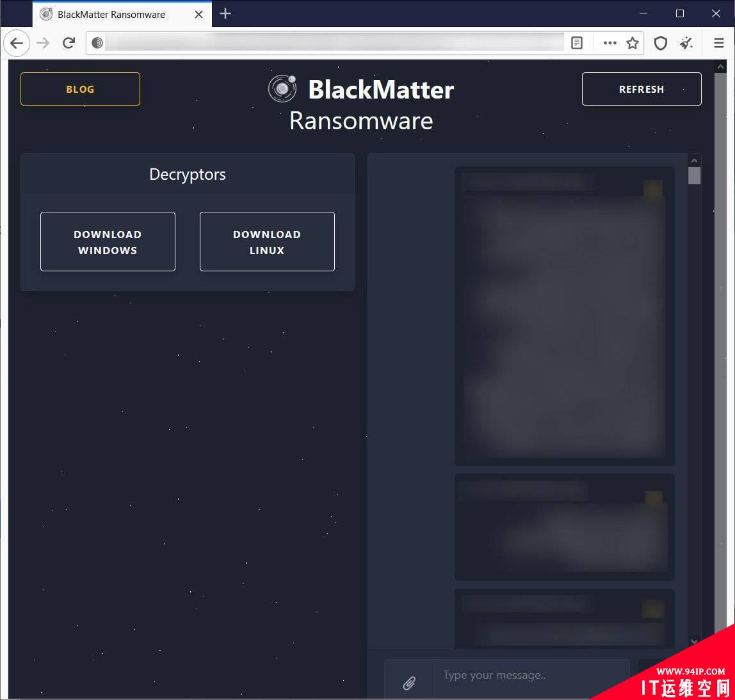Maximize the browser window
Image resolution: width=735 pixels, height=700 pixels.
click(x=680, y=13)
